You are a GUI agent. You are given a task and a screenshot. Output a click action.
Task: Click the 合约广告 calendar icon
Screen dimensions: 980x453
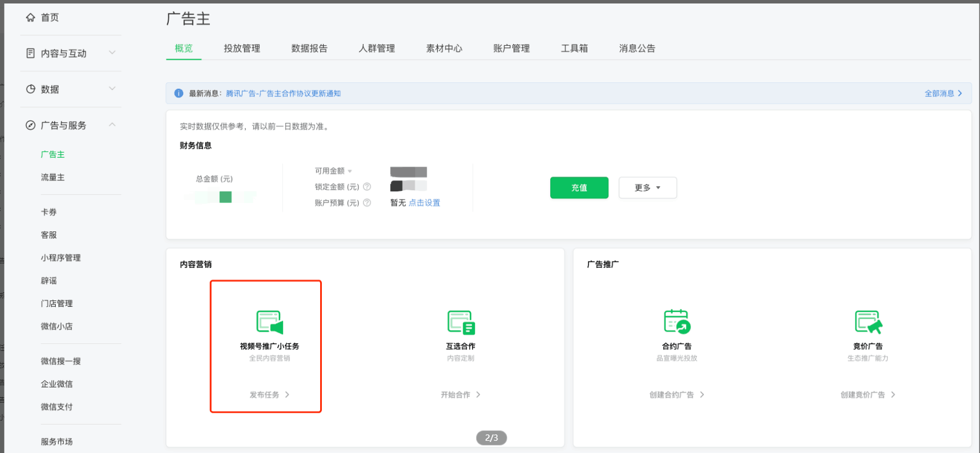point(677,321)
